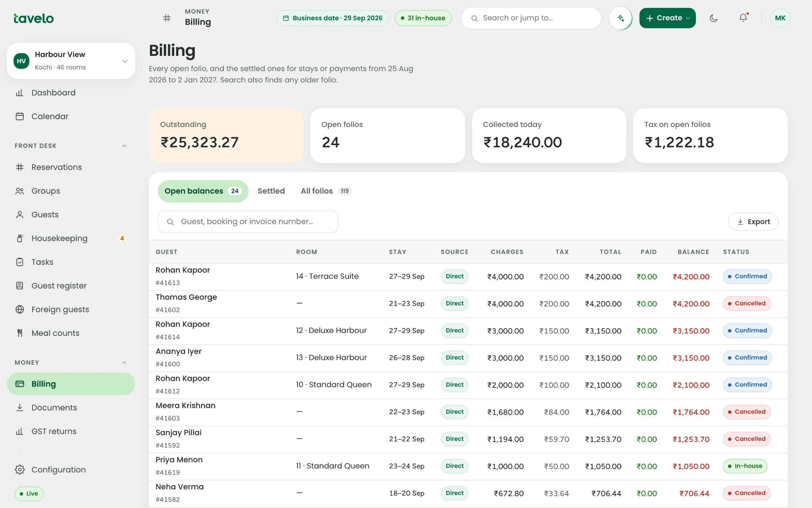Click the AI sparkle assistant icon
The height and width of the screenshot is (508, 812).
click(621, 18)
